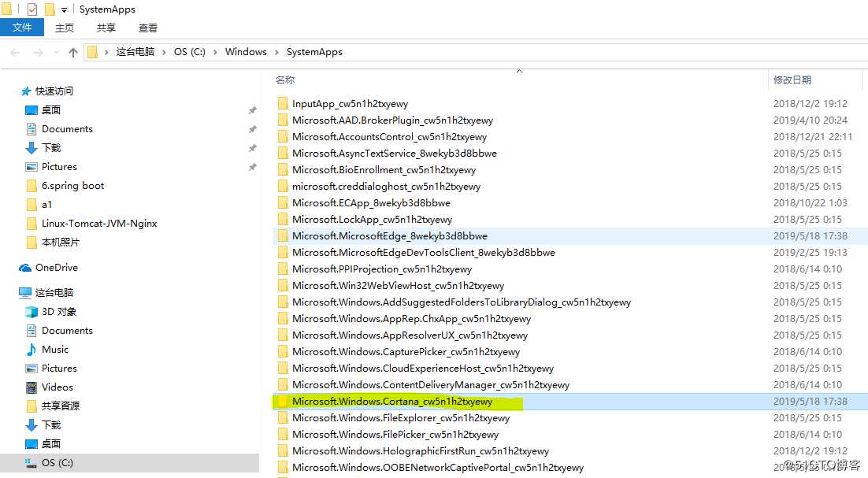The height and width of the screenshot is (478, 868).
Task: Select Pictures under quick access
Action: pos(59,166)
